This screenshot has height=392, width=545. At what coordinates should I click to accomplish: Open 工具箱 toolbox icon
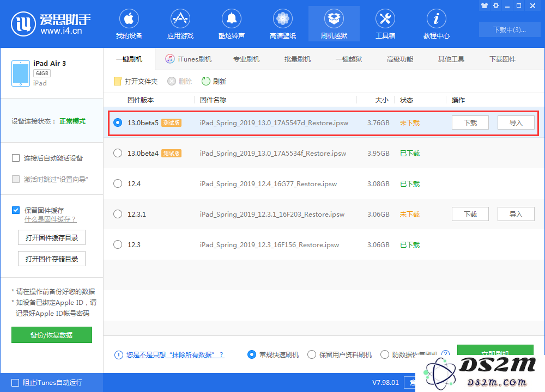(385, 19)
